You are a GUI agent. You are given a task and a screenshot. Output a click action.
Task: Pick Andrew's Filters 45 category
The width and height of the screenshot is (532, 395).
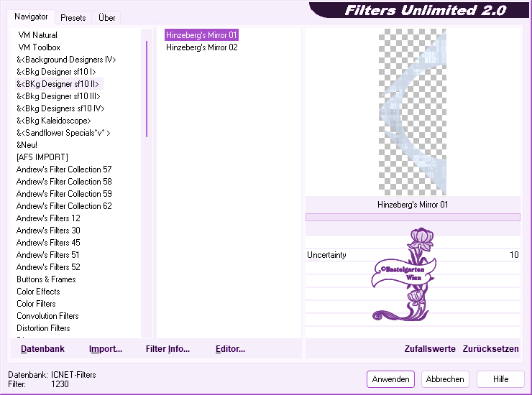(x=48, y=243)
